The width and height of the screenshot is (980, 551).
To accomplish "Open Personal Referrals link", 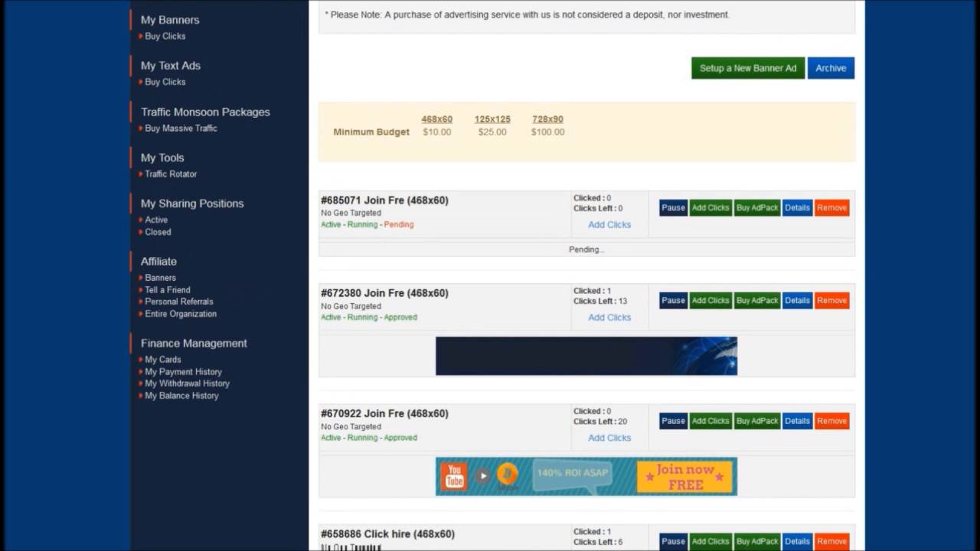I will [179, 302].
